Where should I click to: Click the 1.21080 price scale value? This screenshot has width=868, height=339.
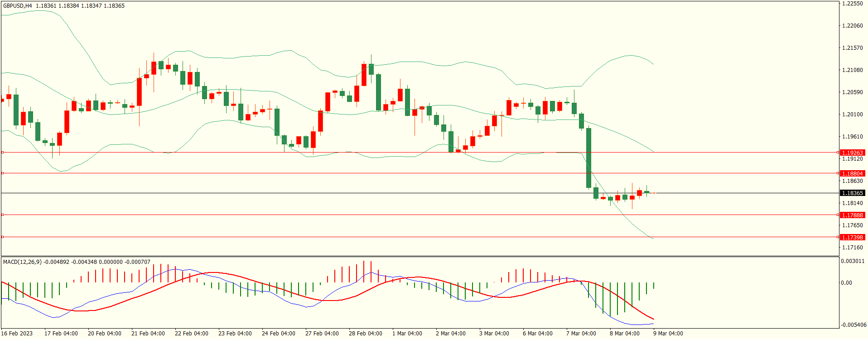pos(852,70)
